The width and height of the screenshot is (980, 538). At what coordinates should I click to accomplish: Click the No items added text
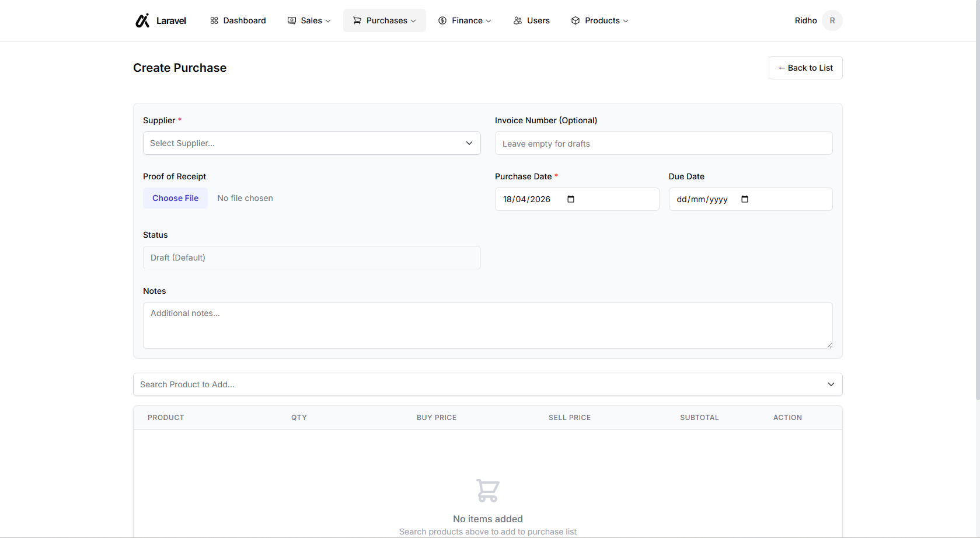coord(488,519)
